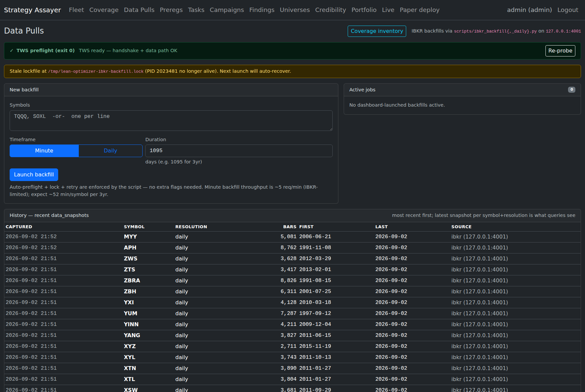Click the SYMBOL column header

[x=134, y=227]
